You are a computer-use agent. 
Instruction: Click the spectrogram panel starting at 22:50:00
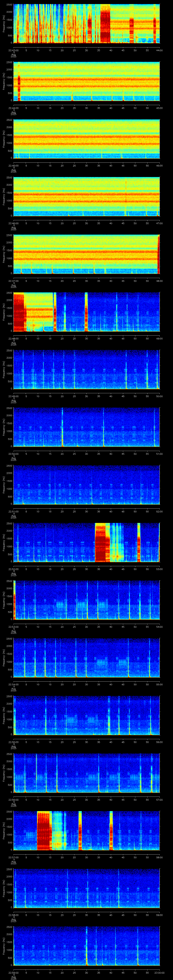pos(87,427)
